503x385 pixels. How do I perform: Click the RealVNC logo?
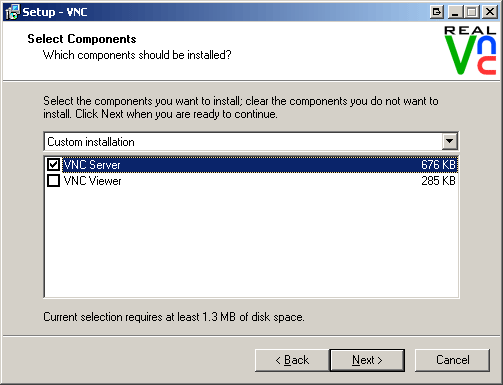[x=470, y=50]
